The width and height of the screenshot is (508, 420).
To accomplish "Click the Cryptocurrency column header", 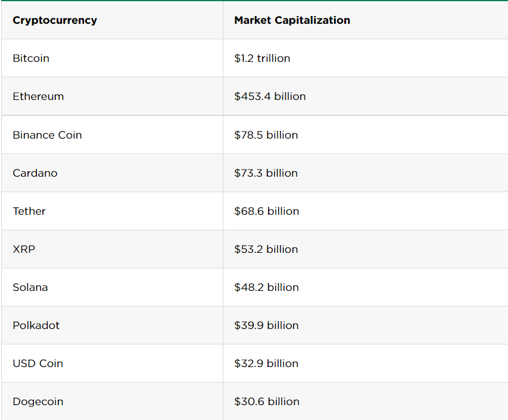I will 55,20.
